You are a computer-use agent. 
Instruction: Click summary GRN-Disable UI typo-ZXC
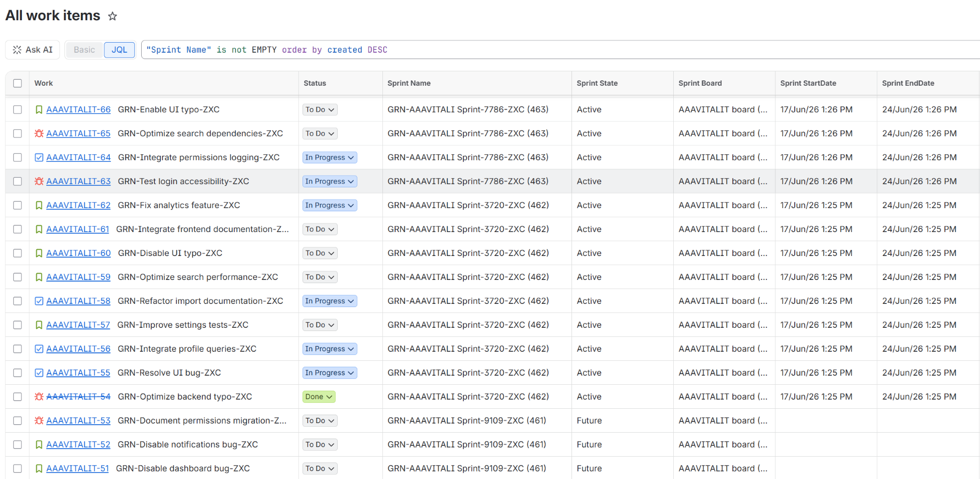pos(170,253)
